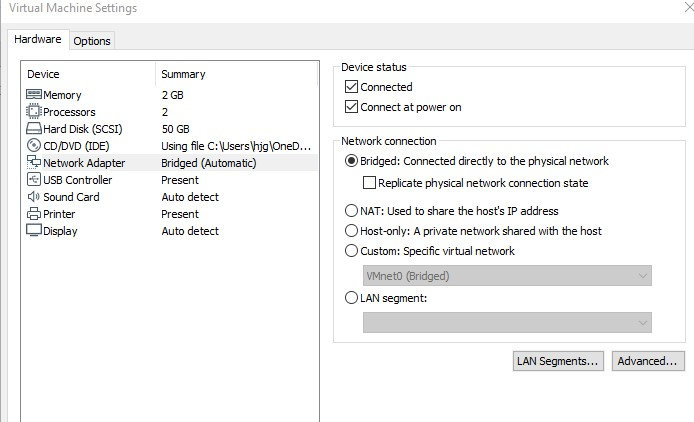694x422 pixels.
Task: Click the Memory device icon
Action: pyautogui.click(x=33, y=95)
